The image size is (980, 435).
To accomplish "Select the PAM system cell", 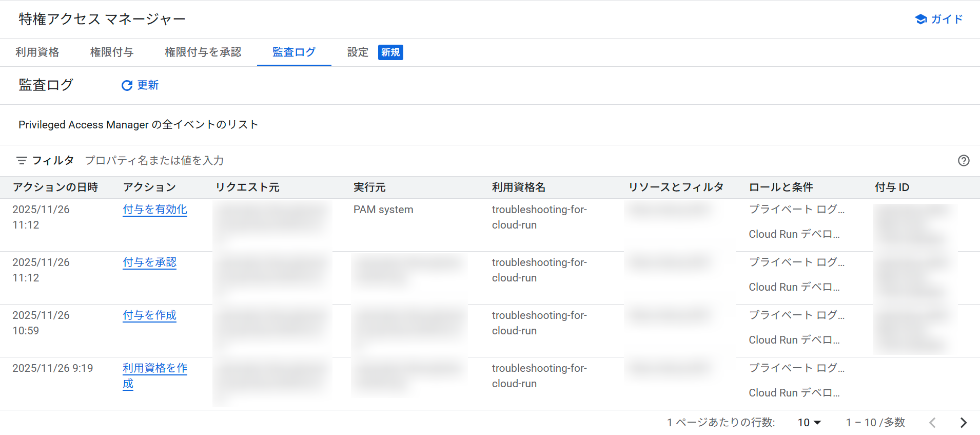I will (383, 210).
